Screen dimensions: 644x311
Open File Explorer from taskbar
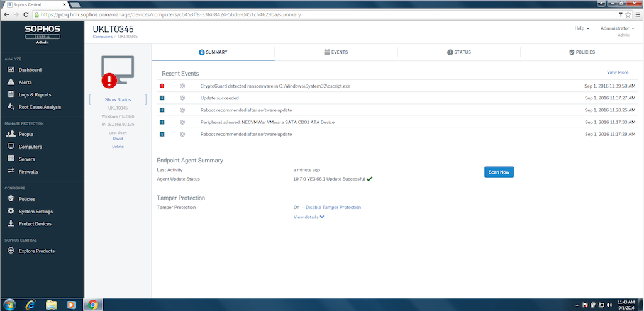(52, 305)
